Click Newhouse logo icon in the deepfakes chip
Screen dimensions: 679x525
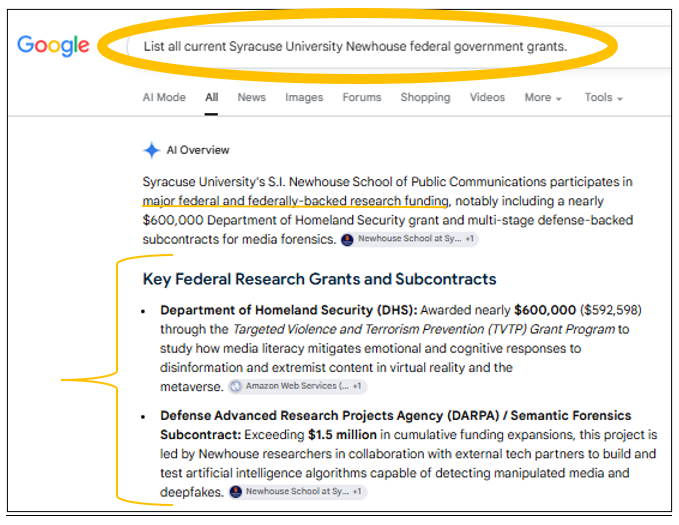(x=236, y=492)
